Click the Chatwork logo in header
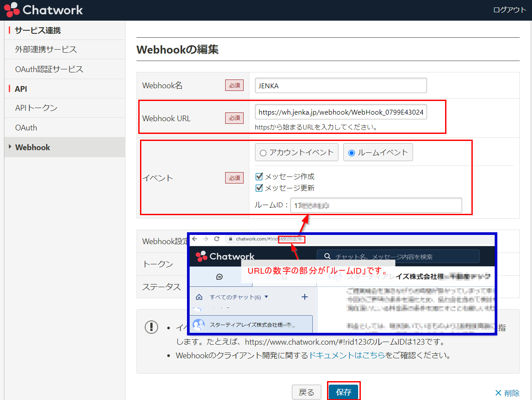Screen dimensions: 532x400 tap(43, 10)
